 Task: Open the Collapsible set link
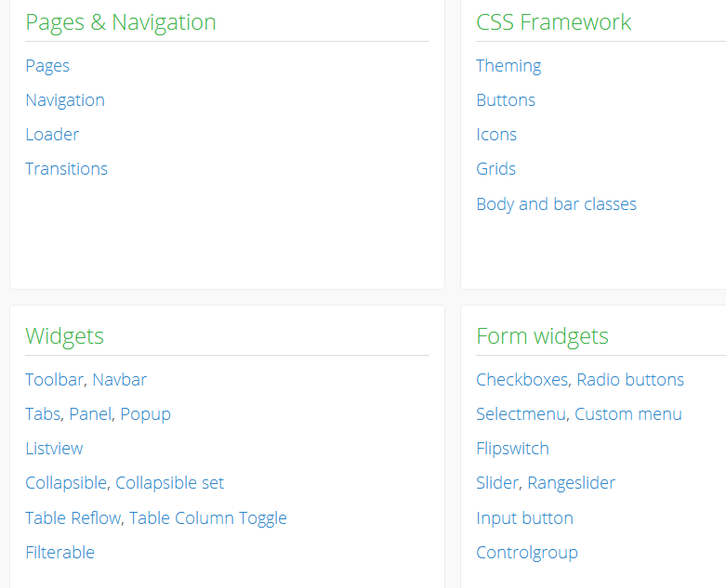point(169,483)
